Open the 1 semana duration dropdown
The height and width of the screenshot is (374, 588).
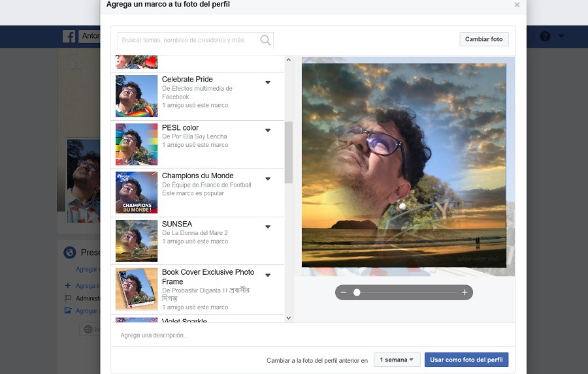tap(397, 360)
